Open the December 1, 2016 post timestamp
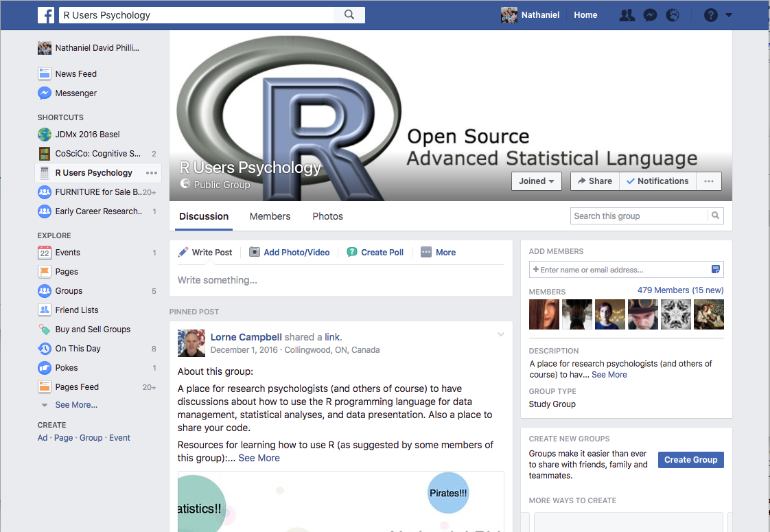The width and height of the screenshot is (770, 532). [x=244, y=350]
